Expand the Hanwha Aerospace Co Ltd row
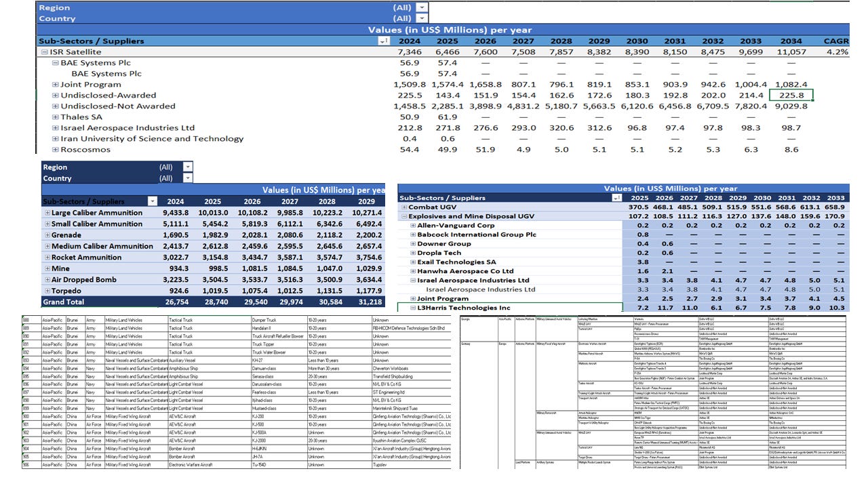 [x=413, y=271]
